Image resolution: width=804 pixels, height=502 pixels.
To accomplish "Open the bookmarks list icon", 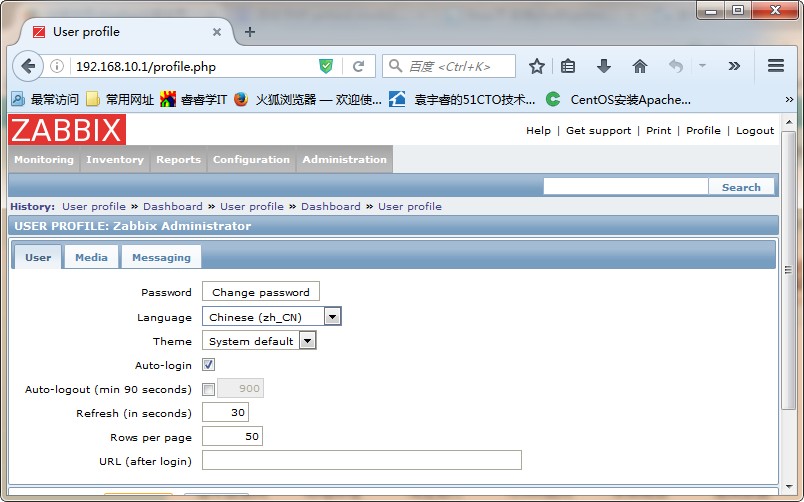I will [568, 66].
